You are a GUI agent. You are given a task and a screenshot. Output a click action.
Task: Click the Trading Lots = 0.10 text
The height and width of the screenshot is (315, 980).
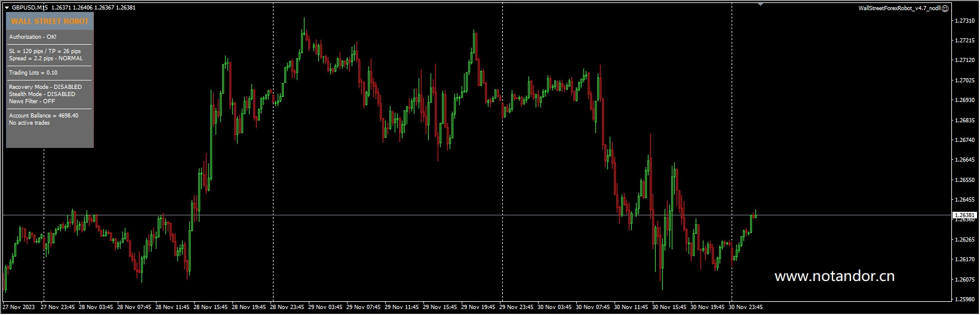[x=33, y=73]
